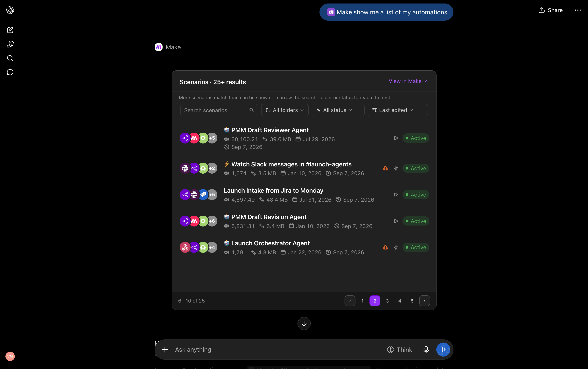Image resolution: width=588 pixels, height=369 pixels.
Task: Focus the Search scenarios field
Action: 219,110
